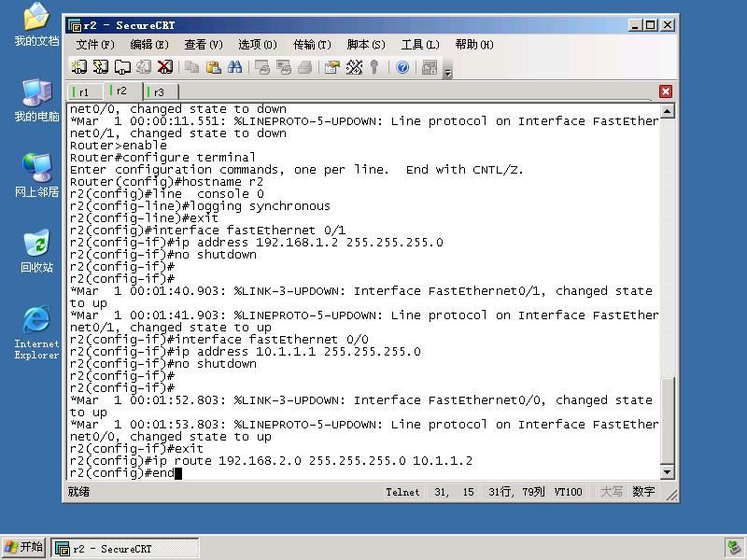Screen dimensions: 747x560
Task: Open the 选项(O) menu
Action: click(x=258, y=45)
